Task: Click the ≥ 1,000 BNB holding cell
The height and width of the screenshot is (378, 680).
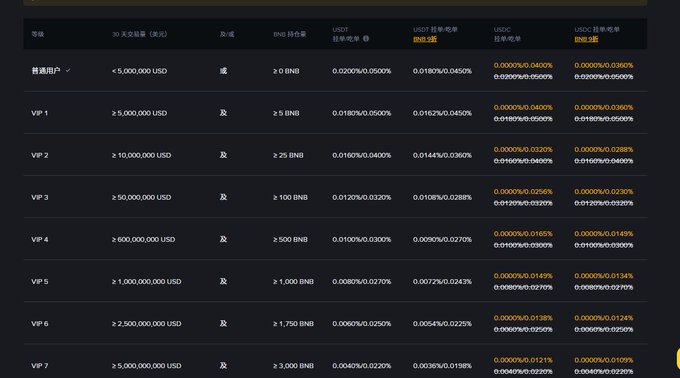Action: coord(294,281)
